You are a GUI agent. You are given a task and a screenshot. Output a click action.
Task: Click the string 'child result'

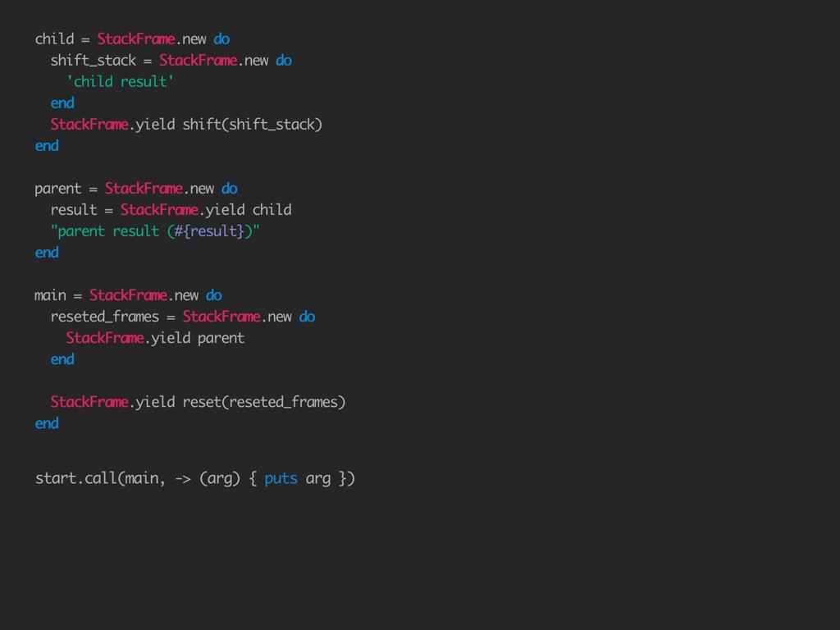pyautogui.click(x=120, y=81)
